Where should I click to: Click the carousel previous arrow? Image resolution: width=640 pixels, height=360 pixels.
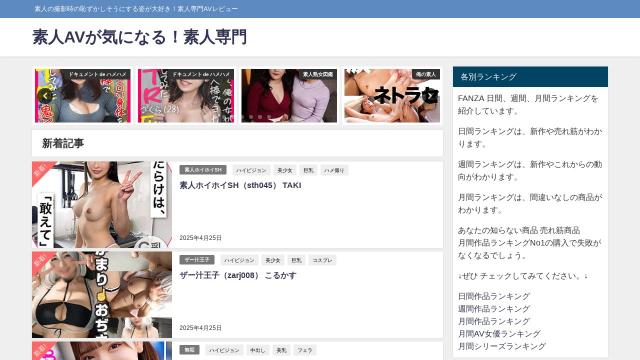click(x=45, y=96)
